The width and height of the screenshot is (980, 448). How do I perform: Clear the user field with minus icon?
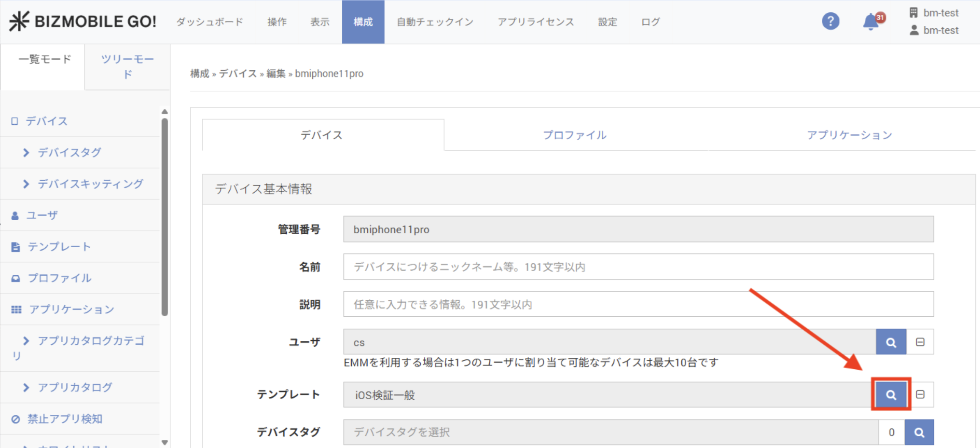click(920, 342)
